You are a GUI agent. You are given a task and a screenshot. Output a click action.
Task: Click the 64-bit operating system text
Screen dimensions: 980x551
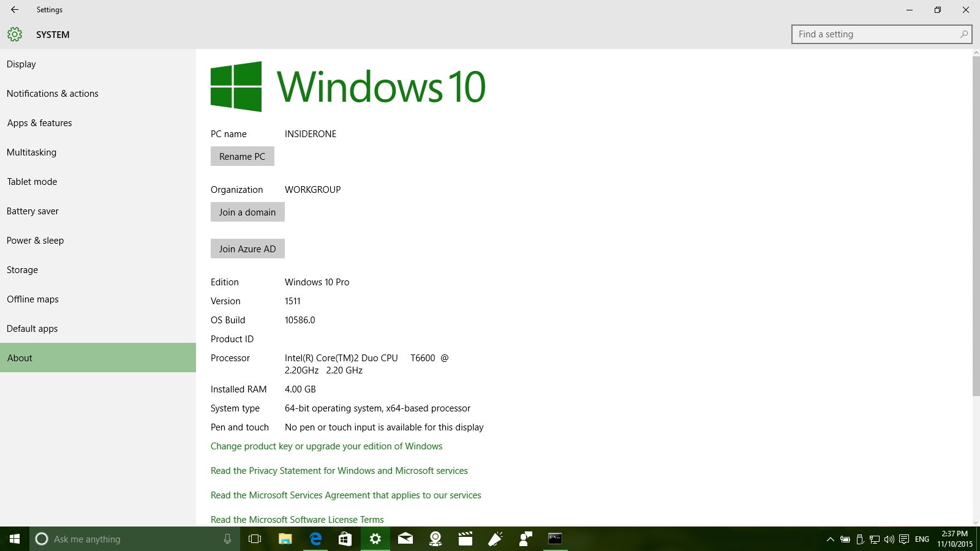click(x=378, y=408)
